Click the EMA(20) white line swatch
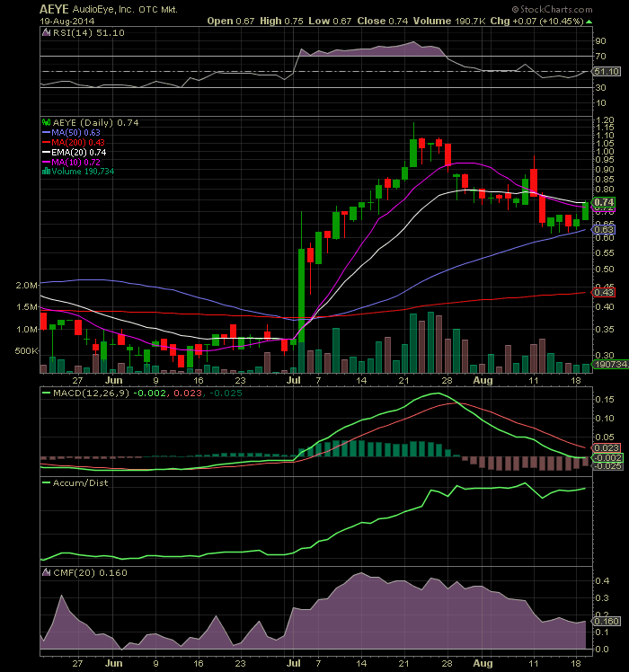The width and height of the screenshot is (629, 672). coord(46,153)
